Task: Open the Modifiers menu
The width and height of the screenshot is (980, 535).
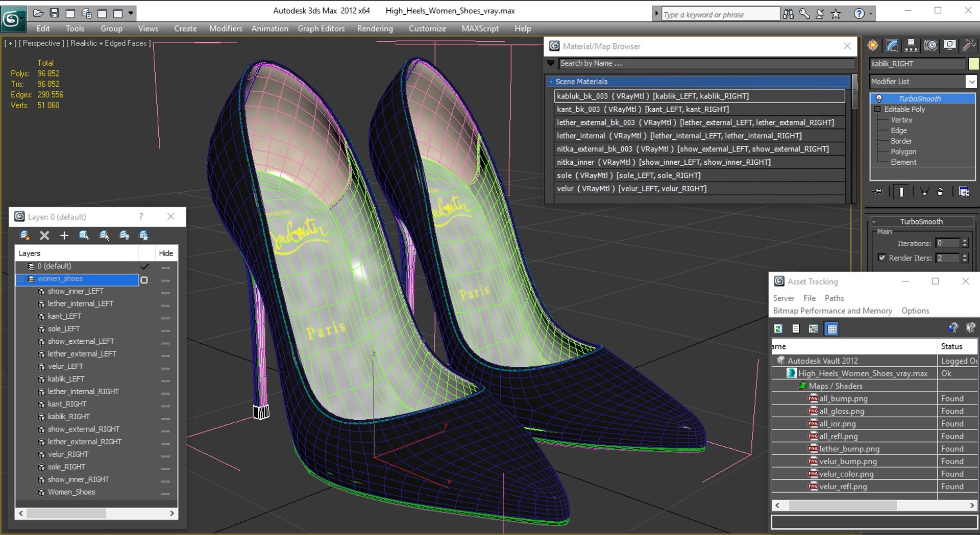Action: click(226, 29)
